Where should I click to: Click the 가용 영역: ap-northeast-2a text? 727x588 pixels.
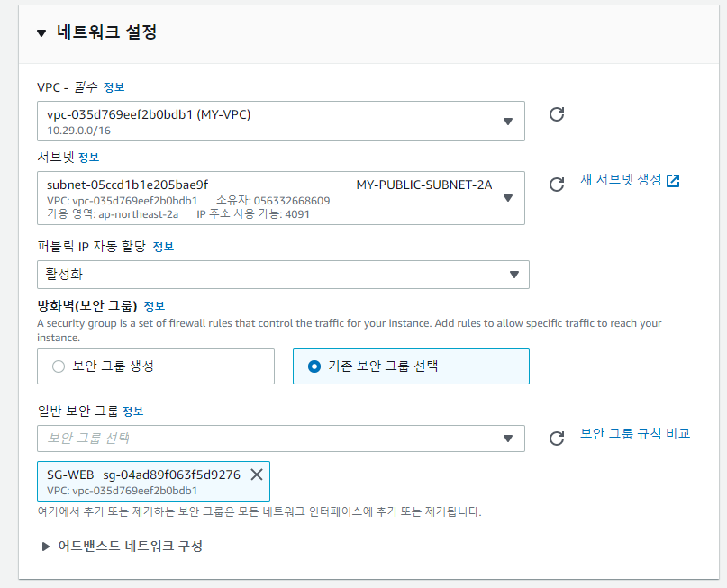tap(113, 214)
